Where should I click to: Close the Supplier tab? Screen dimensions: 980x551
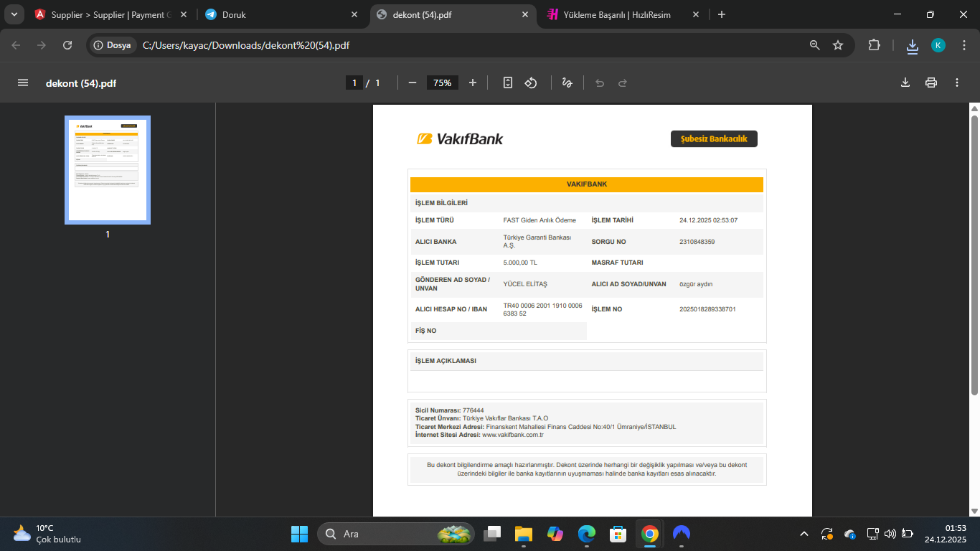[184, 14]
